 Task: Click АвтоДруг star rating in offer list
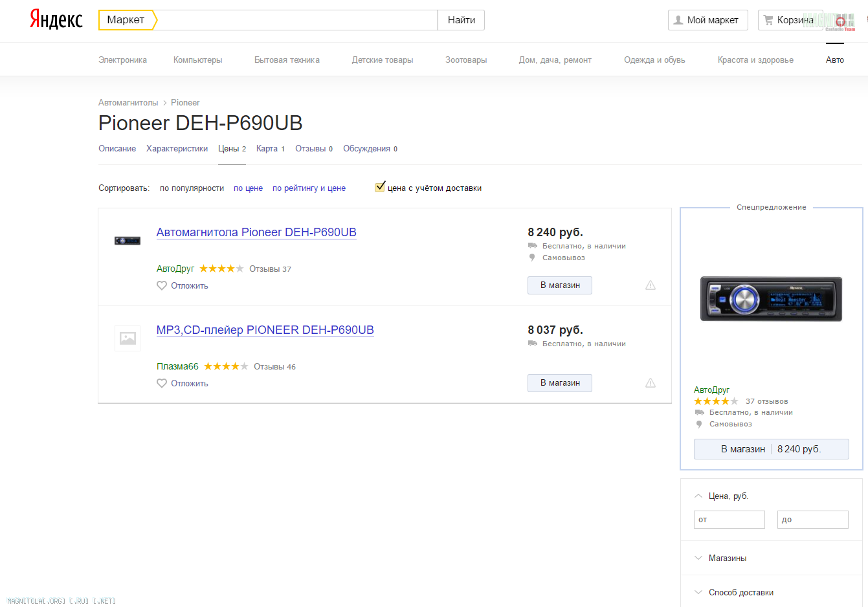point(221,269)
